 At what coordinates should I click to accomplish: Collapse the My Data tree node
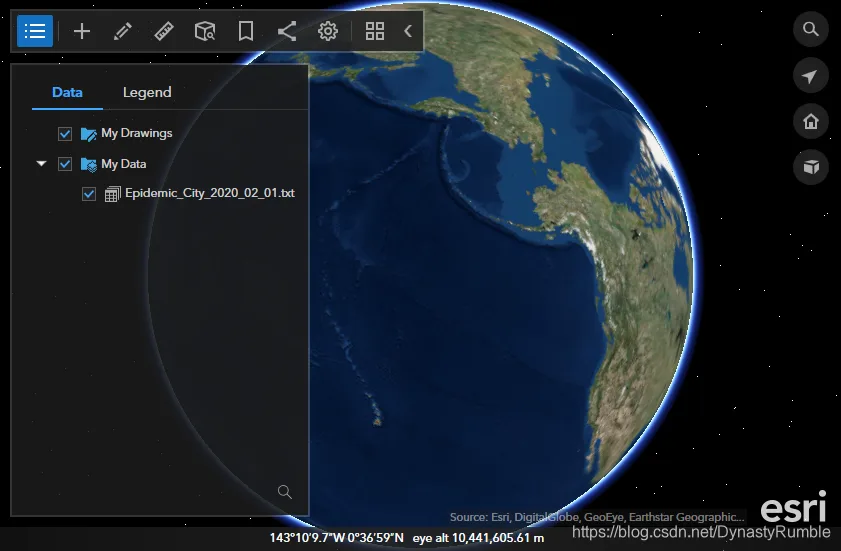pos(41,163)
